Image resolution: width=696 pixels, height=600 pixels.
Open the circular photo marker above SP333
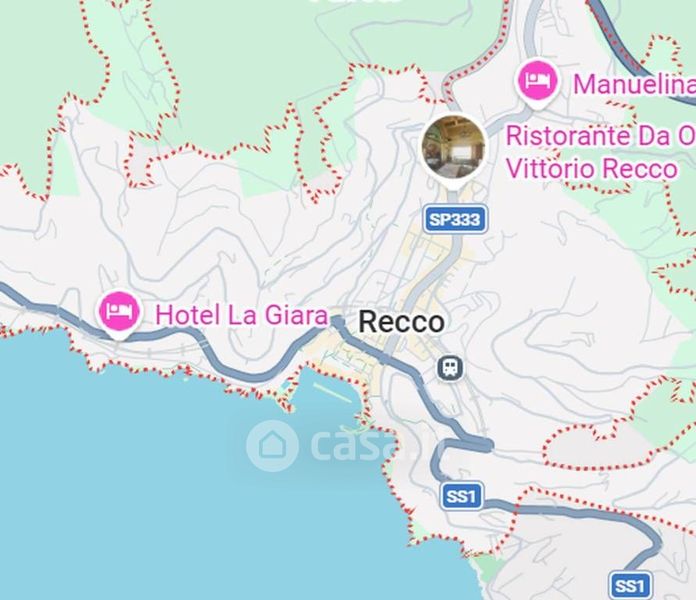(x=453, y=147)
